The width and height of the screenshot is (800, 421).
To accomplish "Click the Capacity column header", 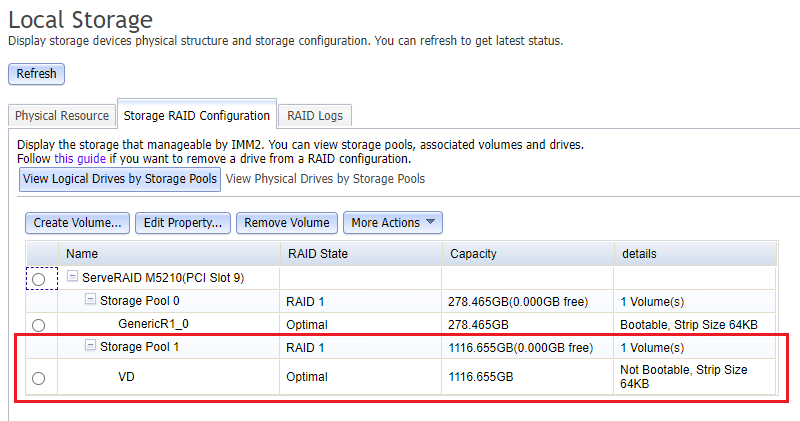I will click(473, 254).
